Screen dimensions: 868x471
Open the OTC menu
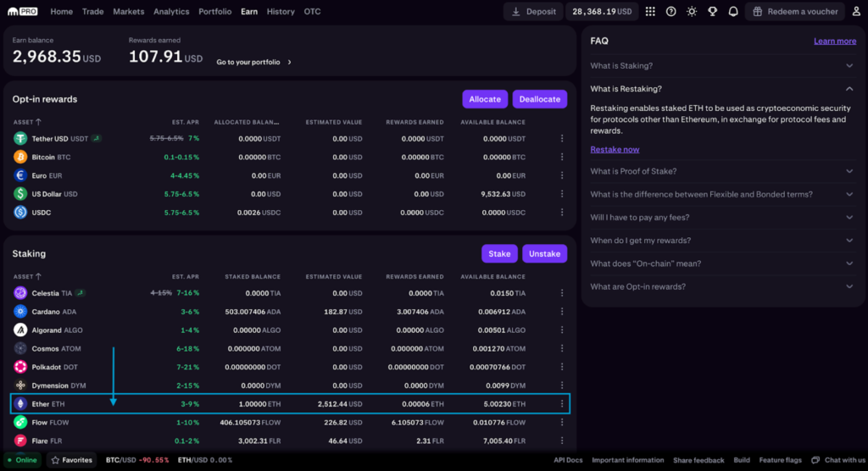[312, 12]
